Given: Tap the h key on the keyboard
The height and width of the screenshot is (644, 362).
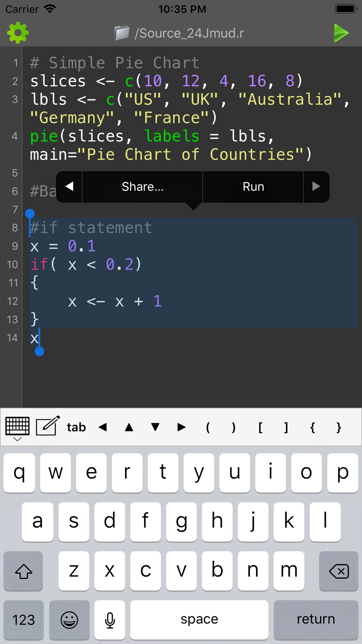Looking at the screenshot, I should 217,522.
